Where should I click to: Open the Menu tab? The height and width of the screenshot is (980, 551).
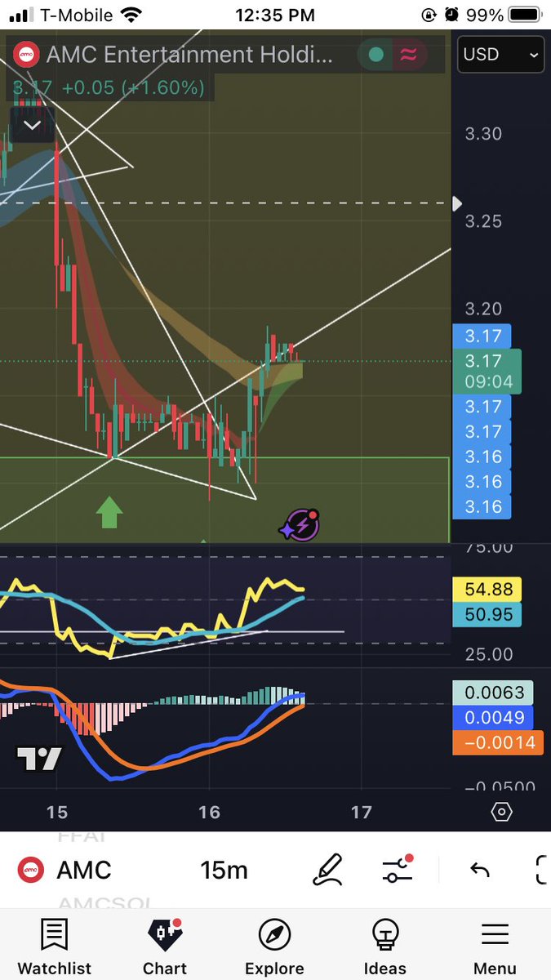tap(495, 947)
